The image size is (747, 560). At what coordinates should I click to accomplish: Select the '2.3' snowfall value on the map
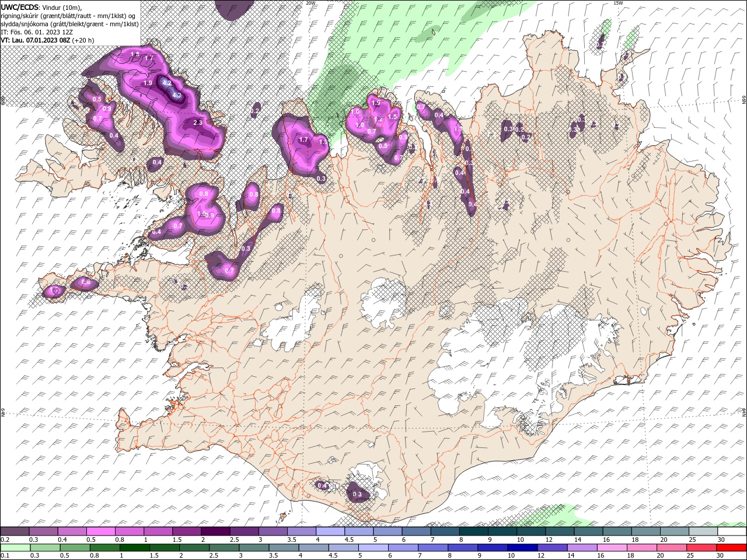(198, 123)
